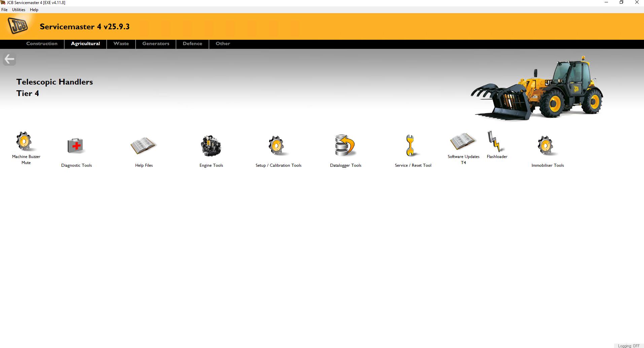
Task: Switch to the Defence tab
Action: tap(192, 44)
